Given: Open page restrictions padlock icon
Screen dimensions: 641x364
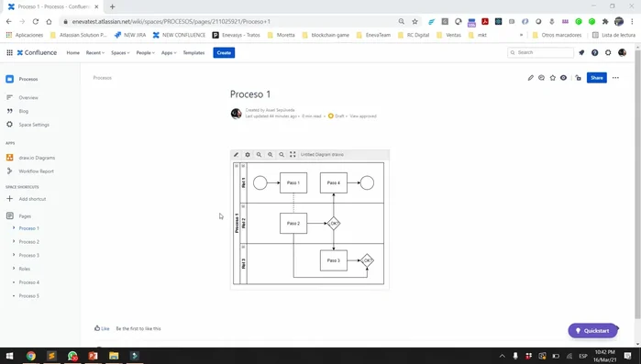Looking at the screenshot, I should click(x=578, y=78).
